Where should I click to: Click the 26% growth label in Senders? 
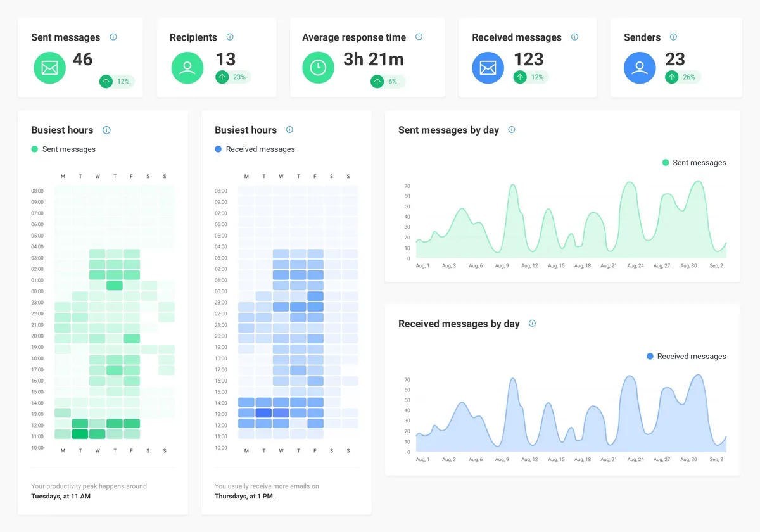(x=689, y=77)
